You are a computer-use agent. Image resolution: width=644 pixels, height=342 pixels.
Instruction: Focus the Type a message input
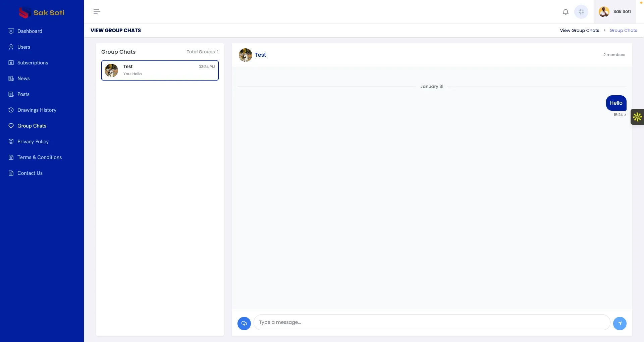click(432, 322)
